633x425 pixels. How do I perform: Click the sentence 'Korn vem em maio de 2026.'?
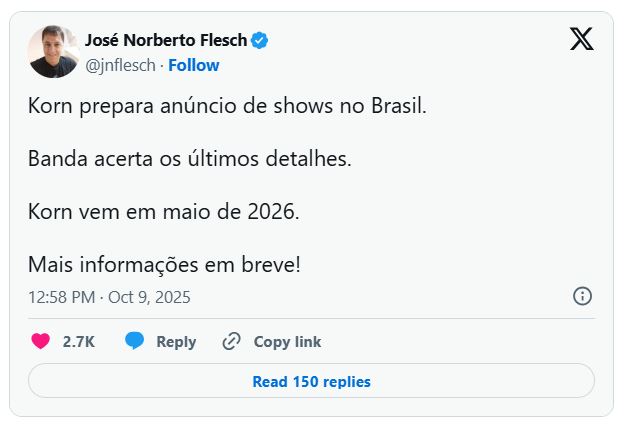click(x=164, y=213)
